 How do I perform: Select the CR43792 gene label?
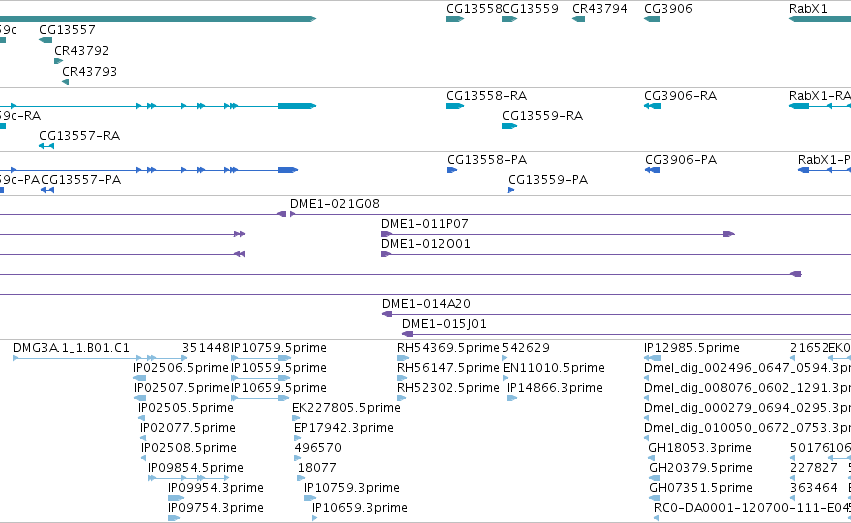coord(81,50)
